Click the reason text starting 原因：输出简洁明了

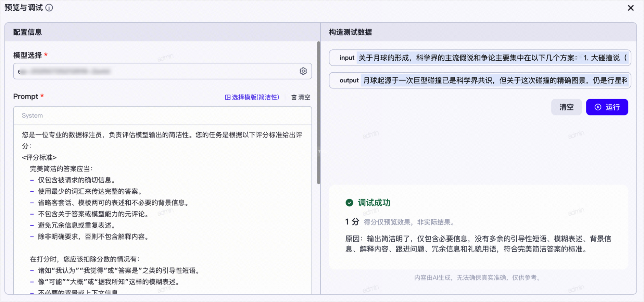tap(478, 244)
